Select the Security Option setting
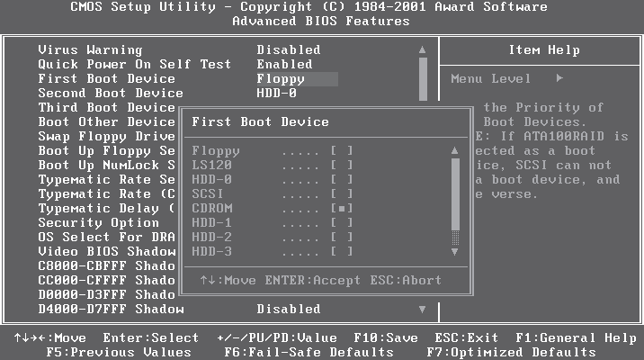 98,222
